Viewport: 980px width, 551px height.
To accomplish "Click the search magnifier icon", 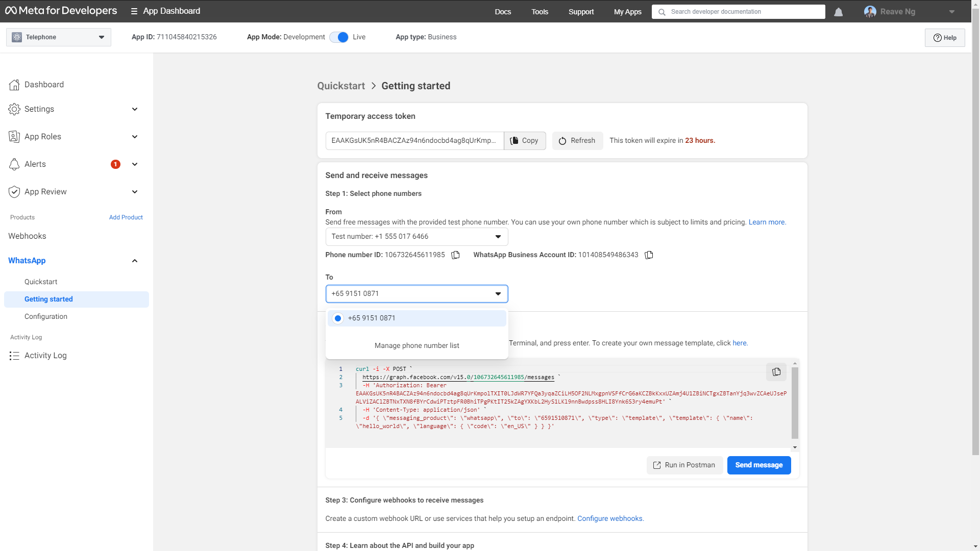I will 662,12.
